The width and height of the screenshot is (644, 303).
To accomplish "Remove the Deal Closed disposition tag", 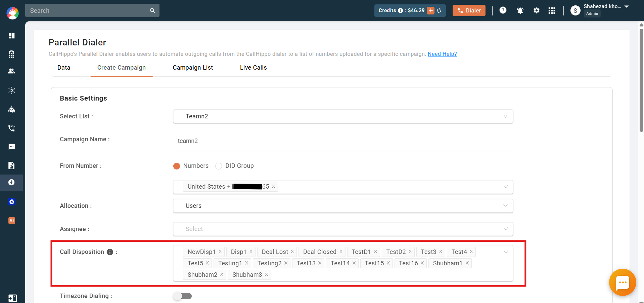I will click(x=341, y=252).
